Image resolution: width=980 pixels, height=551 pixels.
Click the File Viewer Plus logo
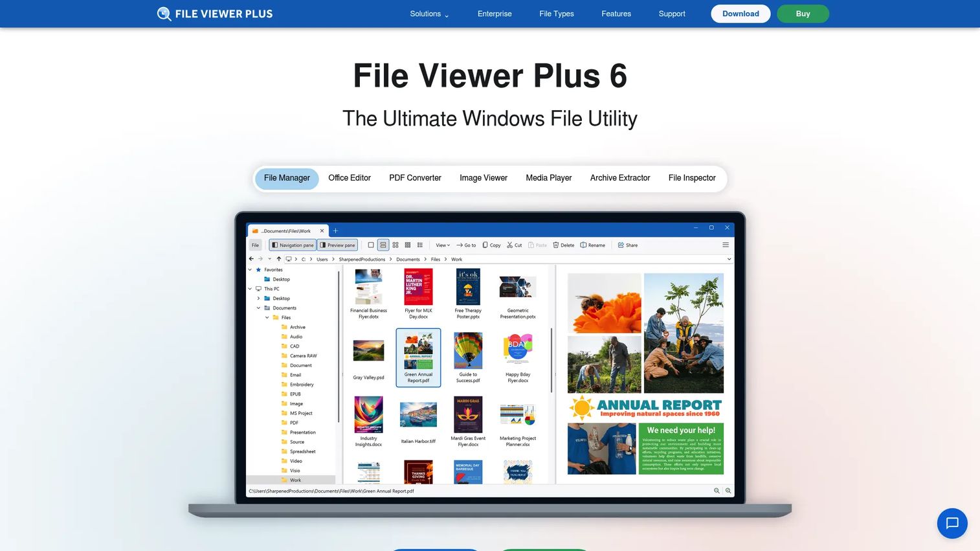tap(215, 14)
